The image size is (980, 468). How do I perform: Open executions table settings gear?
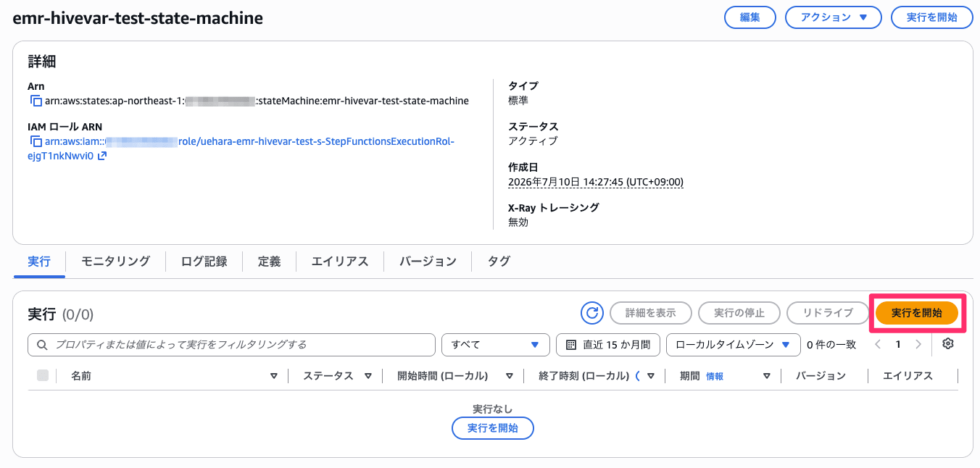click(947, 344)
